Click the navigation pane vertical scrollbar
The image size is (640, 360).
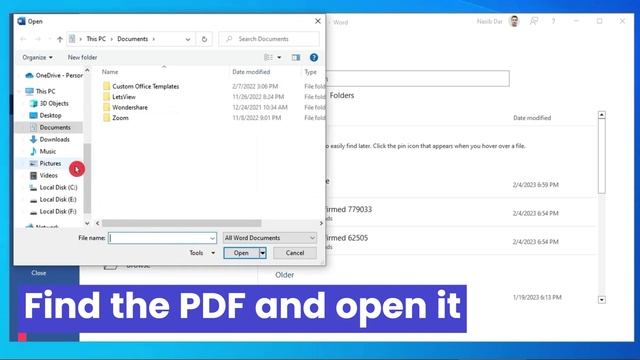coord(87,178)
